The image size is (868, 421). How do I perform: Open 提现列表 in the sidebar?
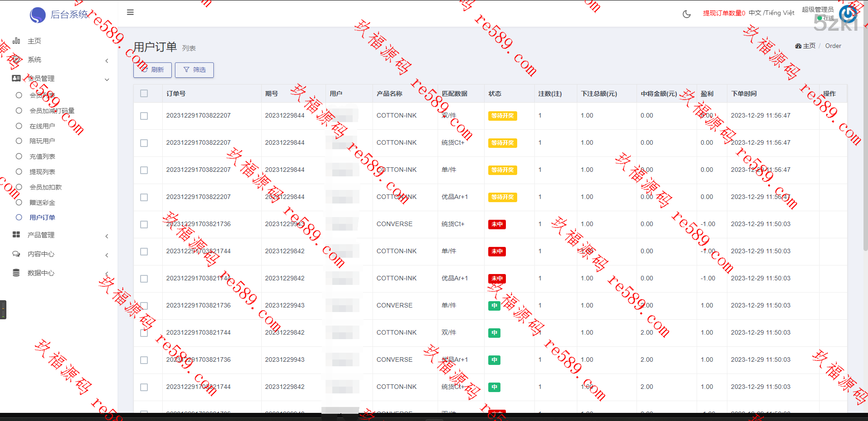coord(42,172)
